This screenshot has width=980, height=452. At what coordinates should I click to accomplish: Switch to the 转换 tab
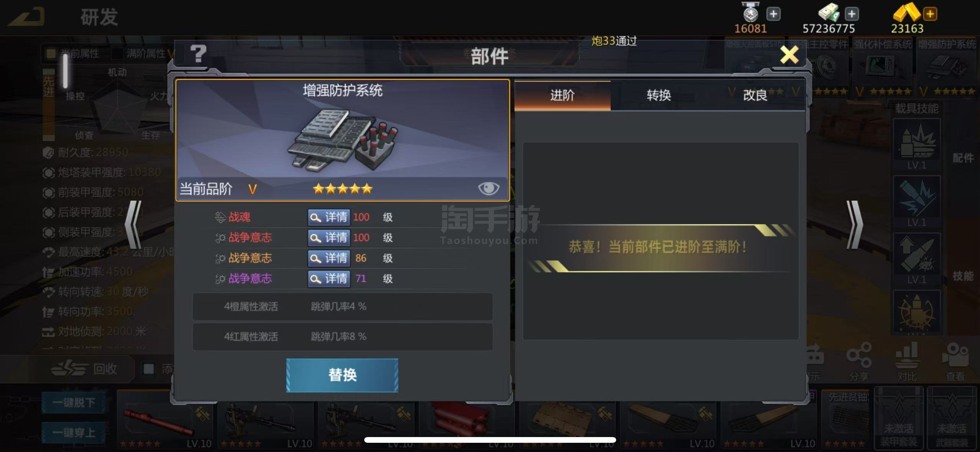click(x=659, y=95)
